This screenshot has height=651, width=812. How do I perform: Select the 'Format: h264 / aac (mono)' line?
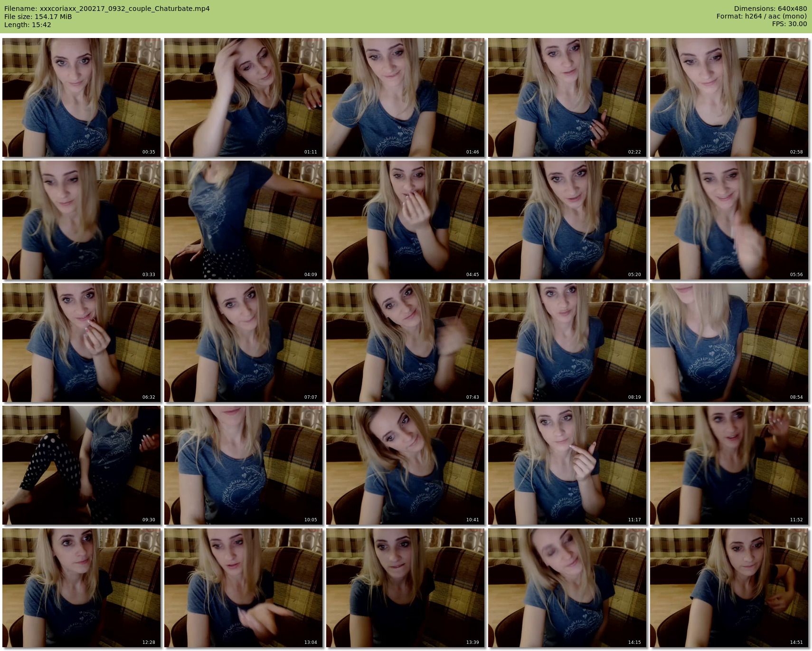click(x=762, y=16)
